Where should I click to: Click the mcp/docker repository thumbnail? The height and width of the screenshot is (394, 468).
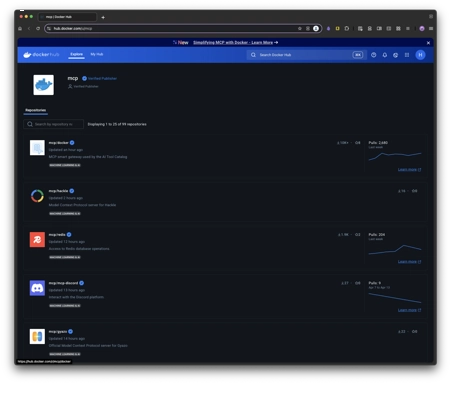[37, 148]
